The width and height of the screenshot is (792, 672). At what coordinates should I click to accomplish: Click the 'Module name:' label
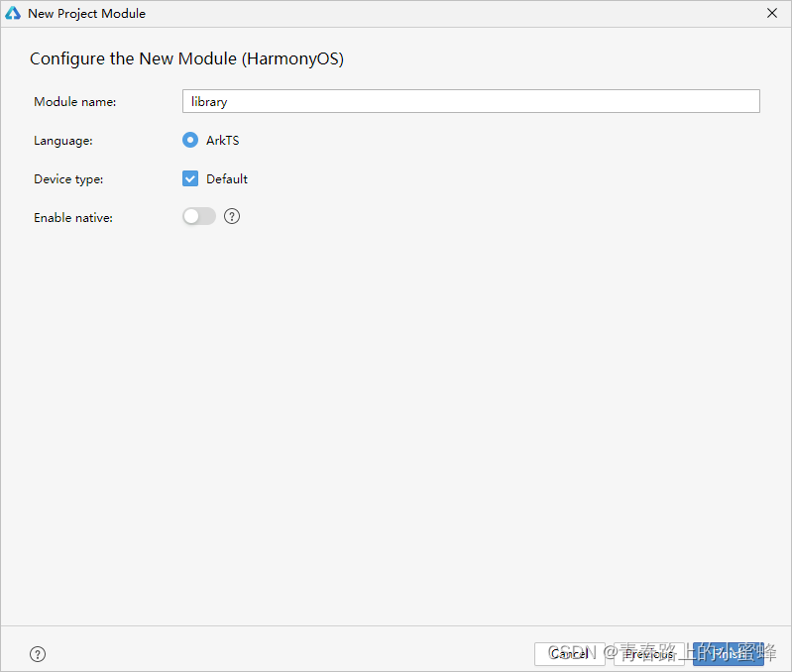pos(75,102)
